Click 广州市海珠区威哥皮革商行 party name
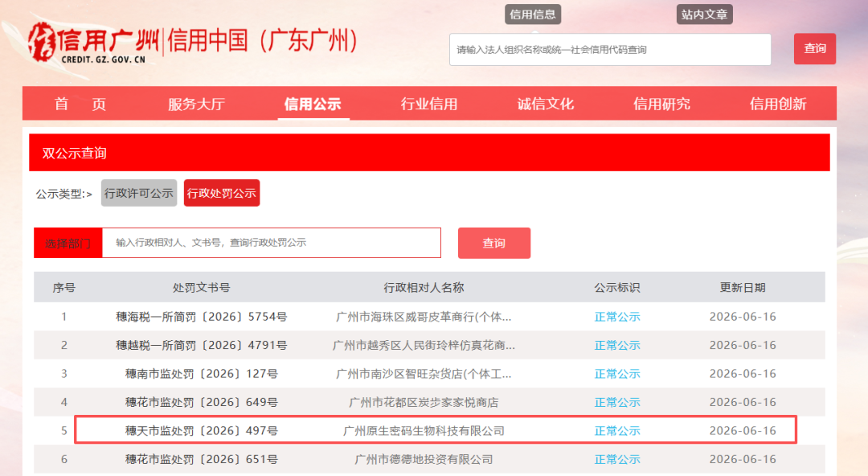 coord(424,317)
